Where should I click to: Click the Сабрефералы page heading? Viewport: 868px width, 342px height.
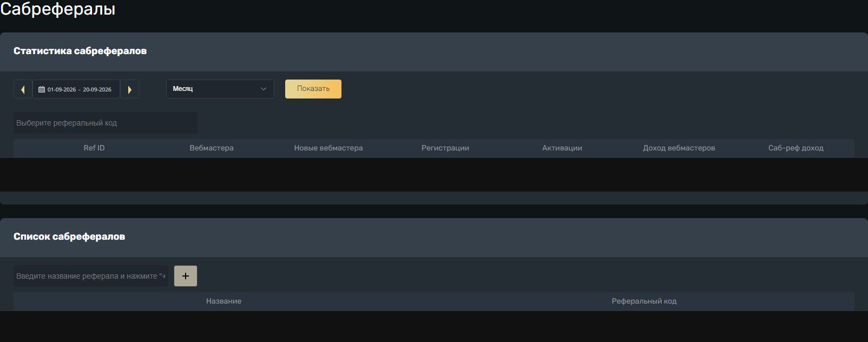pos(58,9)
